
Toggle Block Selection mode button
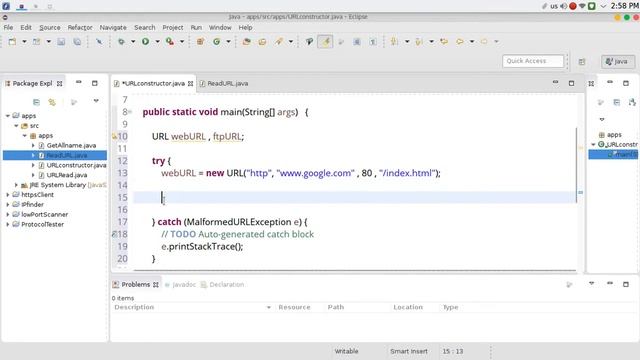click(357, 42)
